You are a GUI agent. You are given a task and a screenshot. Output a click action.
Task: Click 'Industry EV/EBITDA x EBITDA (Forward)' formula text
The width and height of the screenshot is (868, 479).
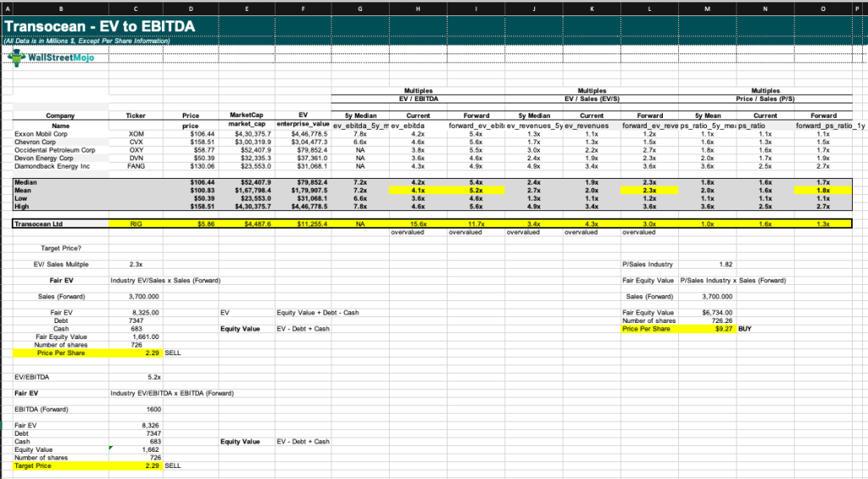172,393
